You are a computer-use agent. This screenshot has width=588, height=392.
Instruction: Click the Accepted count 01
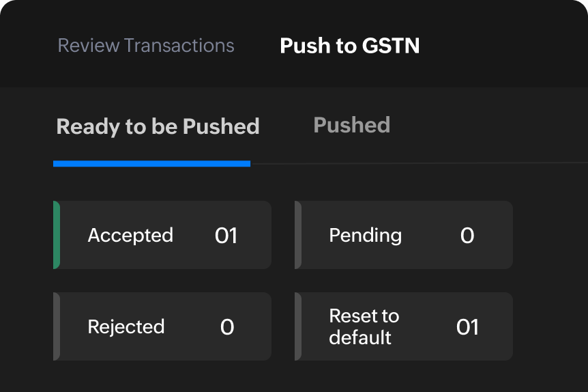click(x=226, y=236)
